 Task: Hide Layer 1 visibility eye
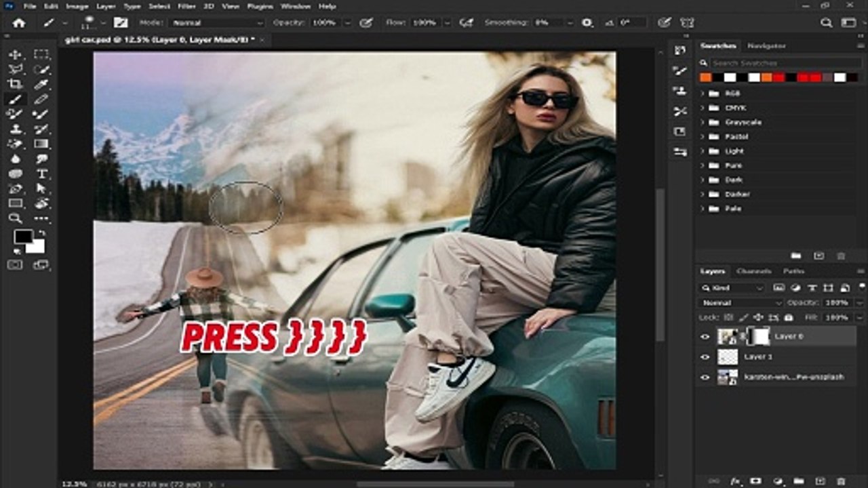705,357
